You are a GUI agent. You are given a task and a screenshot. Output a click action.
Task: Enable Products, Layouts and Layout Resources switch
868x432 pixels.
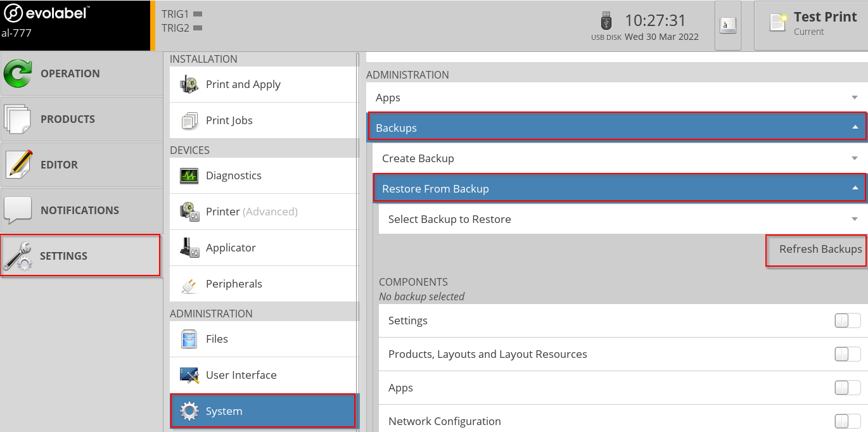(848, 354)
